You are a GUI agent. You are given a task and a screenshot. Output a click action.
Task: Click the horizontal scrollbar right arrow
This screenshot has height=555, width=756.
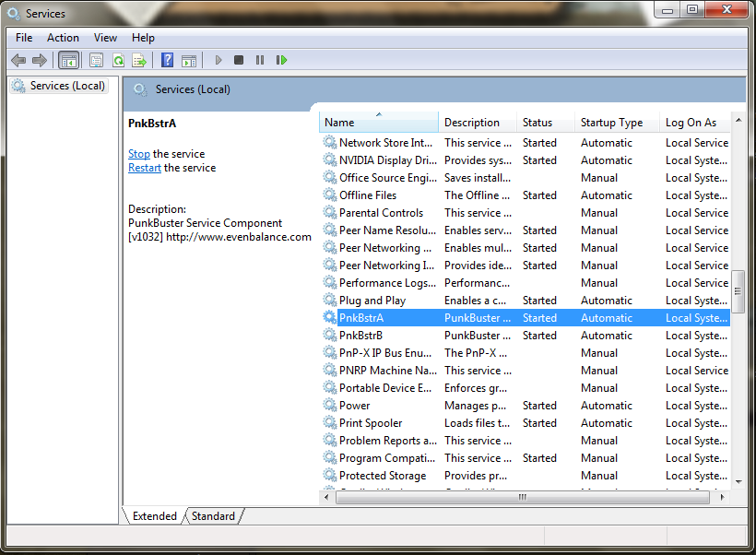click(722, 497)
